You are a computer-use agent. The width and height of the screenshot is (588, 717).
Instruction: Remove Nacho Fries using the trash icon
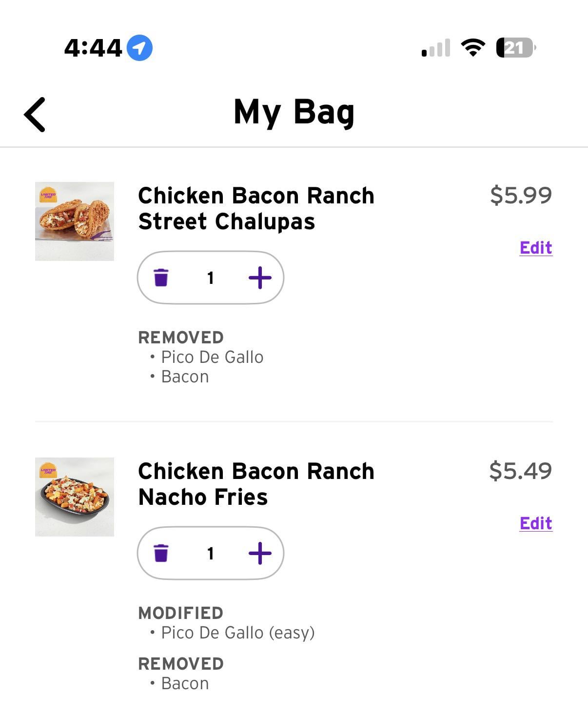click(x=161, y=553)
